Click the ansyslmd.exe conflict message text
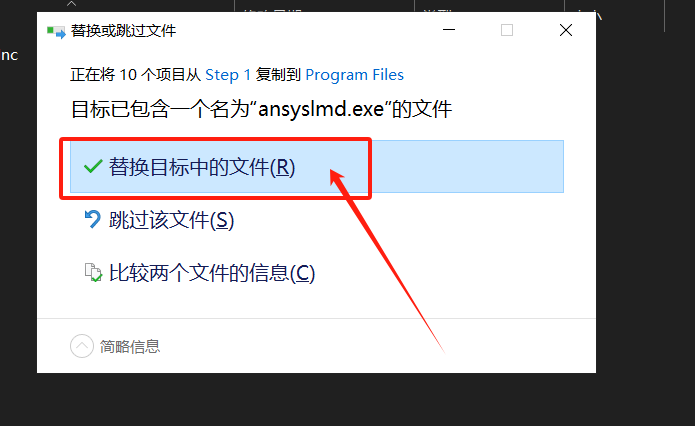The image size is (695, 426). point(262,109)
